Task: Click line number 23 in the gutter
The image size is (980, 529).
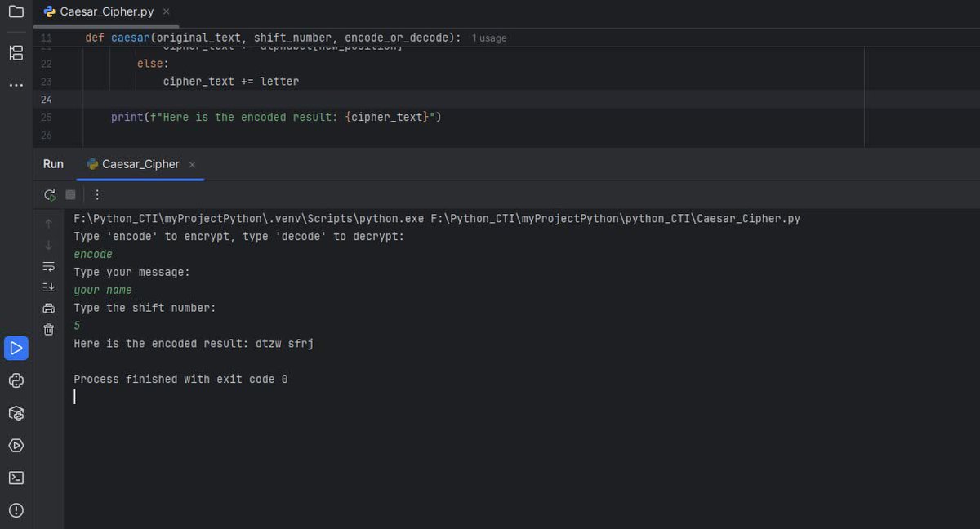Action: tap(46, 82)
